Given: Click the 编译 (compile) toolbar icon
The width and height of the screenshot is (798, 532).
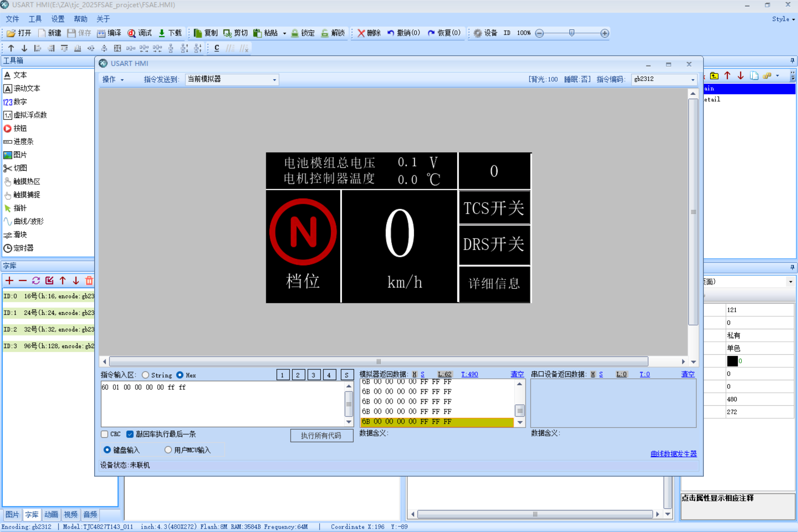Looking at the screenshot, I should click(x=109, y=33).
